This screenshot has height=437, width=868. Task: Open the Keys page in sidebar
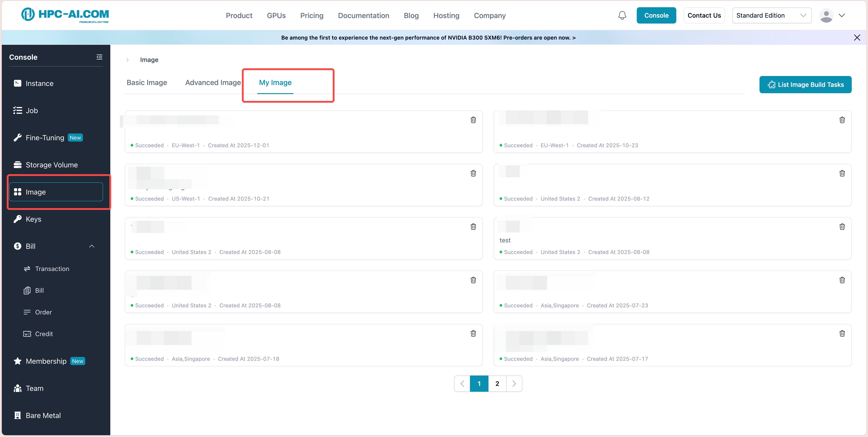click(33, 219)
